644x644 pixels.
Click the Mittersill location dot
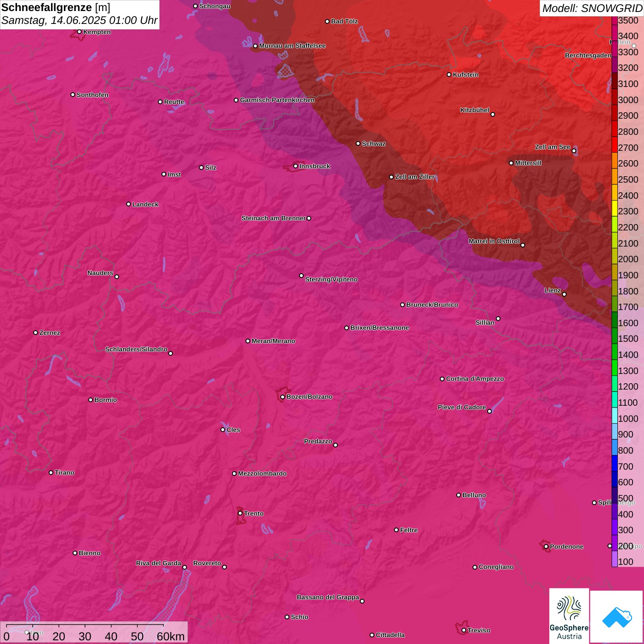511,163
